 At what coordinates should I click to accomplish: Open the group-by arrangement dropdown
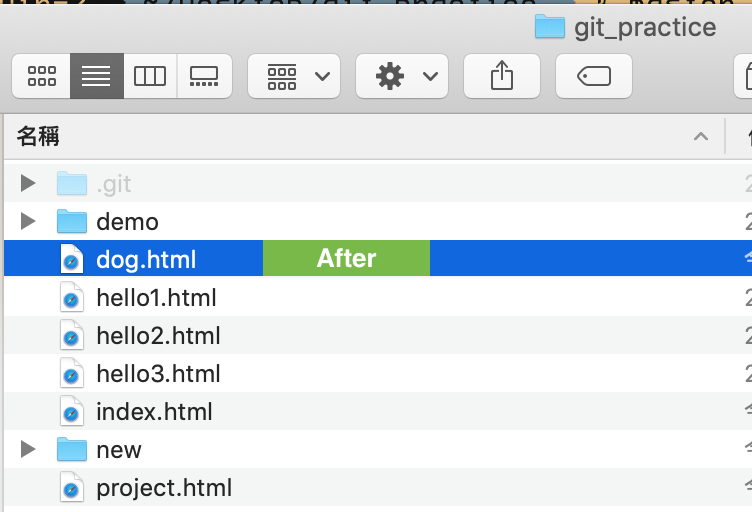point(294,76)
